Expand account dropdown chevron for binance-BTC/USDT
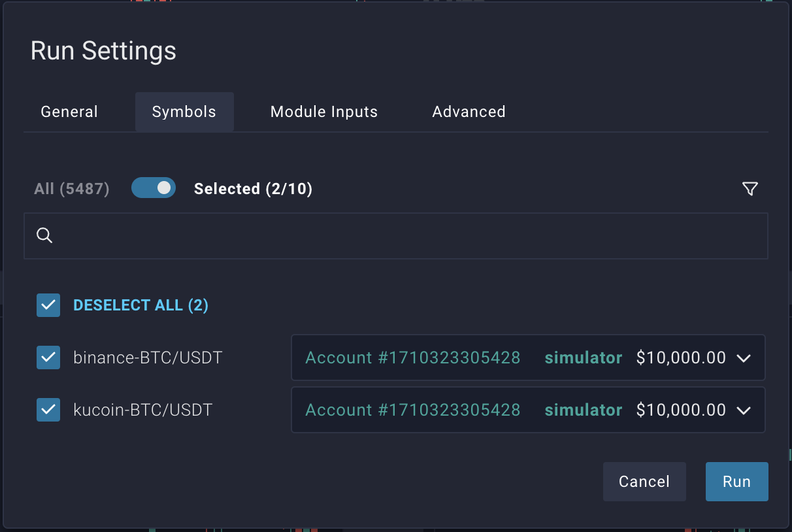The image size is (792, 532). pos(744,358)
